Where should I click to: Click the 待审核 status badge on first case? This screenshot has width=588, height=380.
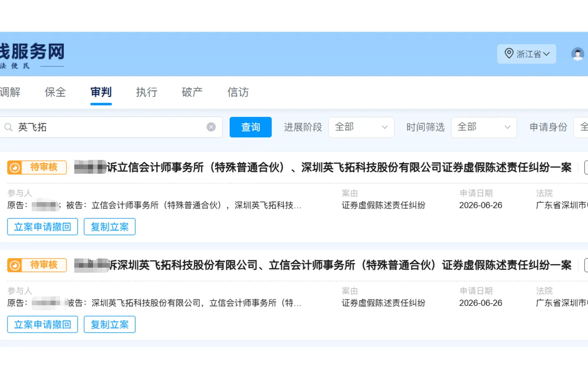click(x=37, y=167)
